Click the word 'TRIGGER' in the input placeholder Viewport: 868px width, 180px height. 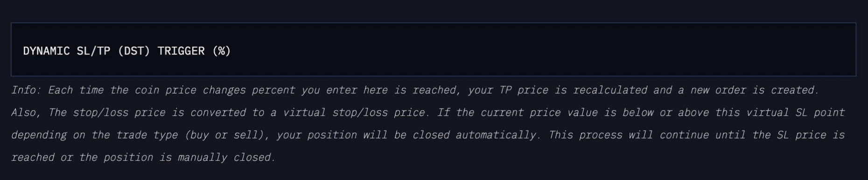click(181, 51)
